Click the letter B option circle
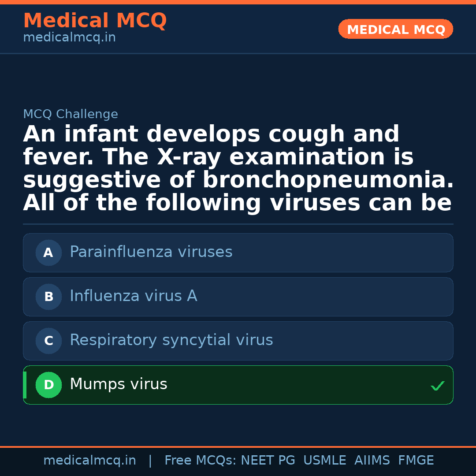Screen dimensions: 476x476 48,297
